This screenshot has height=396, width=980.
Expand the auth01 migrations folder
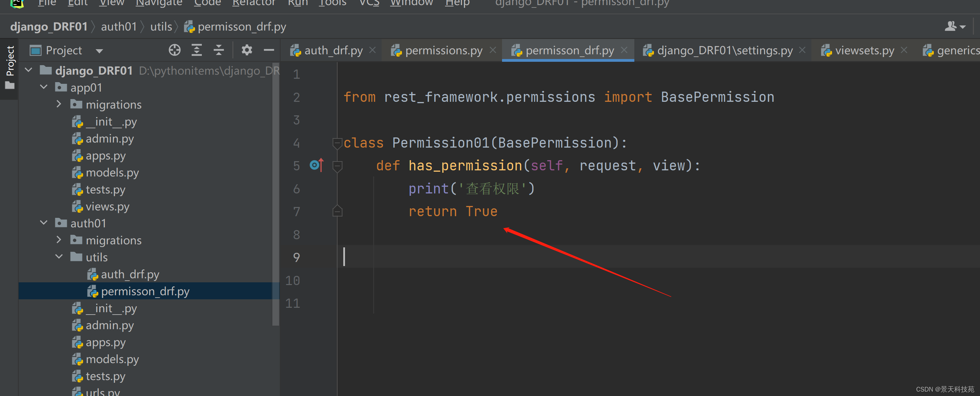[x=59, y=240]
